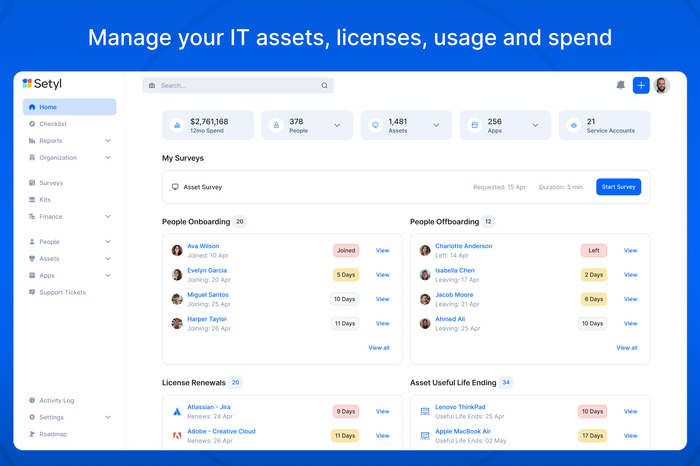Screen dimensions: 700x466
Task: Click the Apps sidebar icon
Action: point(32,275)
